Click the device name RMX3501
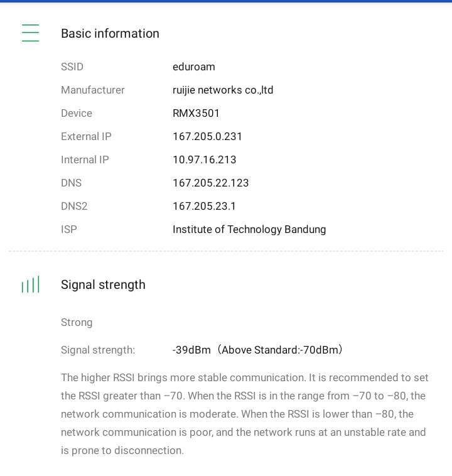 pyautogui.click(x=196, y=113)
